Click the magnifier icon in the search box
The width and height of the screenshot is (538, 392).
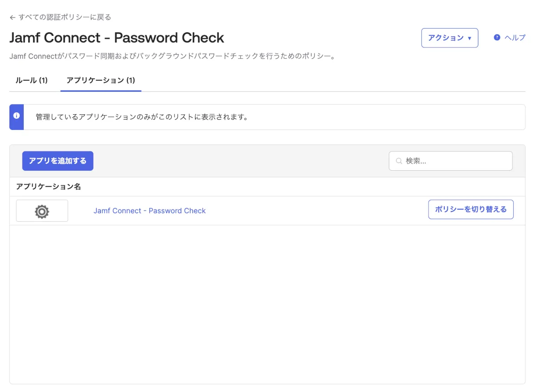click(x=399, y=161)
